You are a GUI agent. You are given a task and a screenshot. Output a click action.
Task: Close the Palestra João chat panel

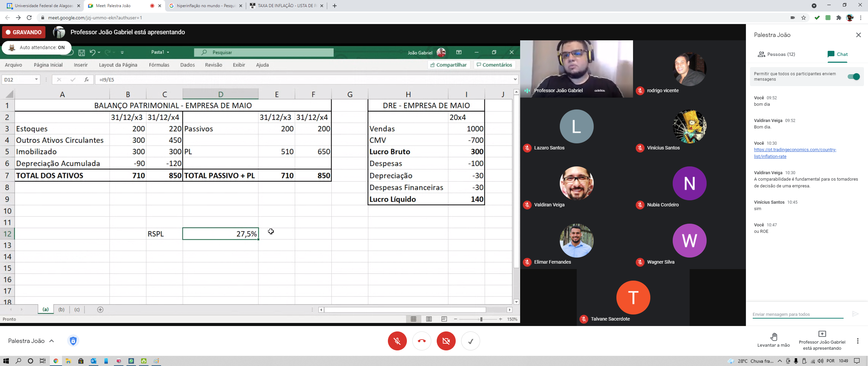pos(858,35)
